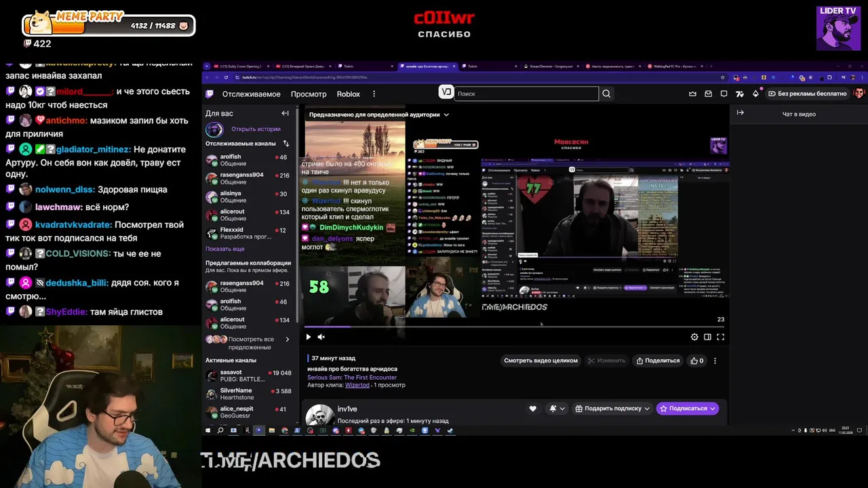
Task: Click the Twitch search input field
Action: tap(527, 94)
